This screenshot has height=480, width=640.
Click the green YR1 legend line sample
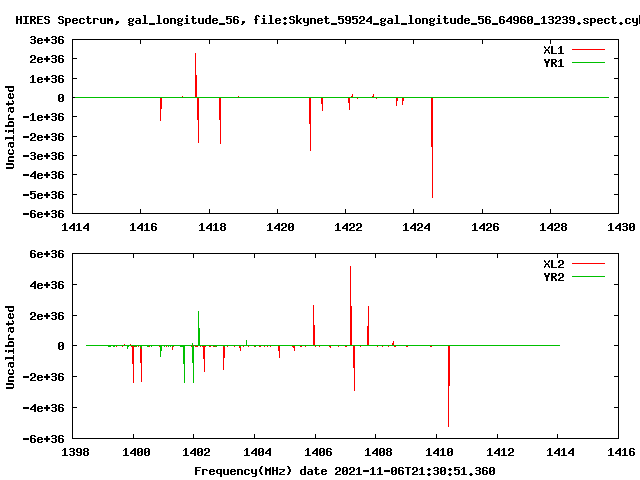[x=588, y=63]
